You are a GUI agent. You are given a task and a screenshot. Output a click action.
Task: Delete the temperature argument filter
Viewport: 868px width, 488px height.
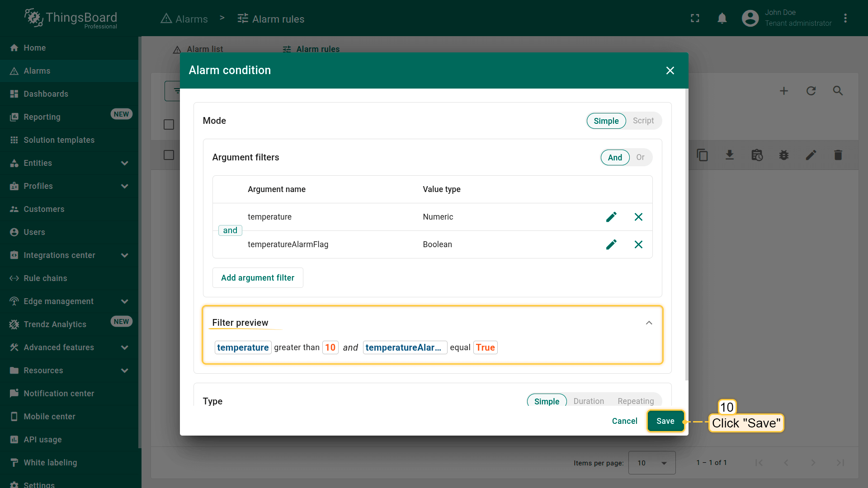pos(638,217)
